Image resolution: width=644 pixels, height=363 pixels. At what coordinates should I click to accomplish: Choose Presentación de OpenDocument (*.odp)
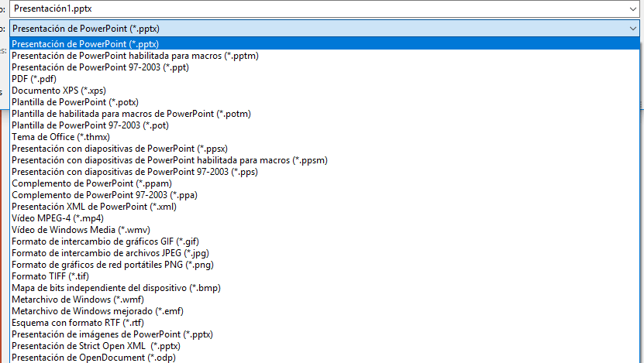click(325, 358)
